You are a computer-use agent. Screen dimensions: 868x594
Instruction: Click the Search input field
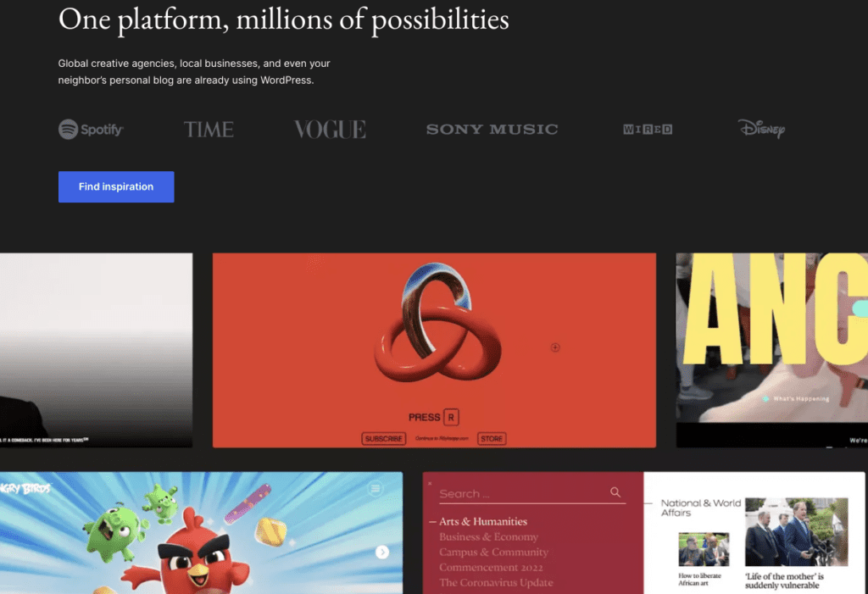(x=532, y=493)
